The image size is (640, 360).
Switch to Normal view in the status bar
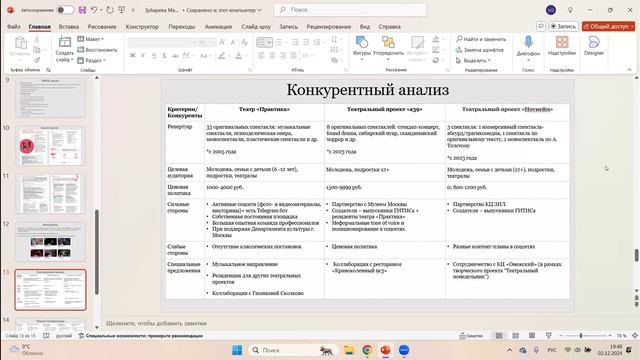tap(499, 336)
